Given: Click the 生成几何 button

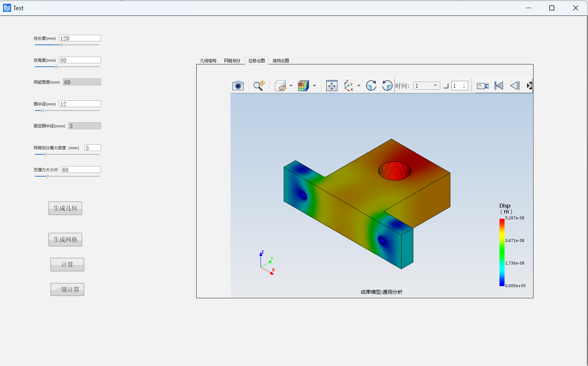Looking at the screenshot, I should coord(65,208).
